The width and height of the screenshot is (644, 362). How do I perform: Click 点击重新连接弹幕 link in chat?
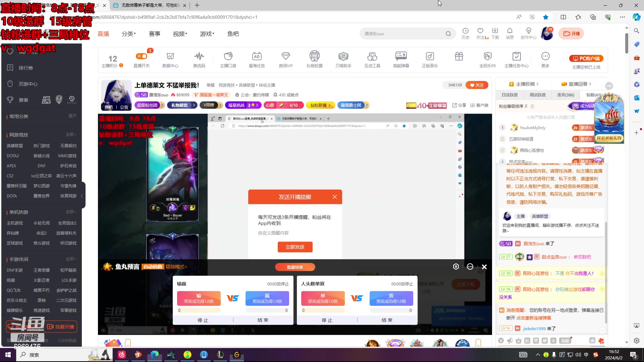(x=534, y=318)
